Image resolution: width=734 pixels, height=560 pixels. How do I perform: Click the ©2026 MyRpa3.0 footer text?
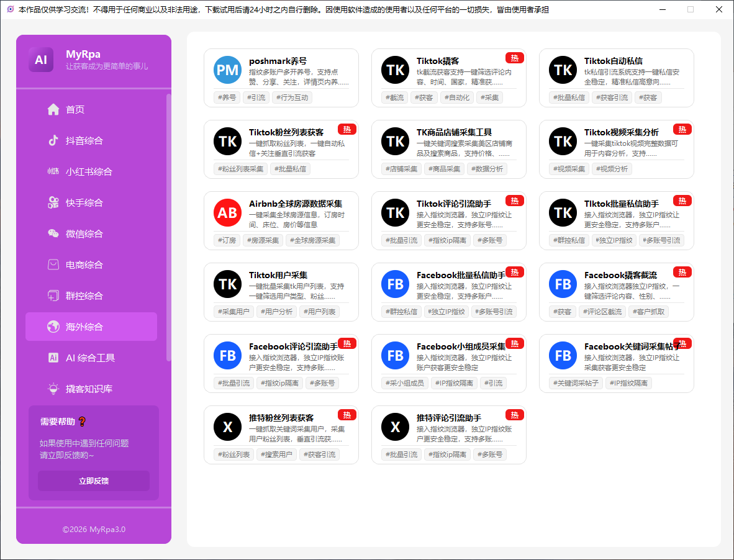94,529
